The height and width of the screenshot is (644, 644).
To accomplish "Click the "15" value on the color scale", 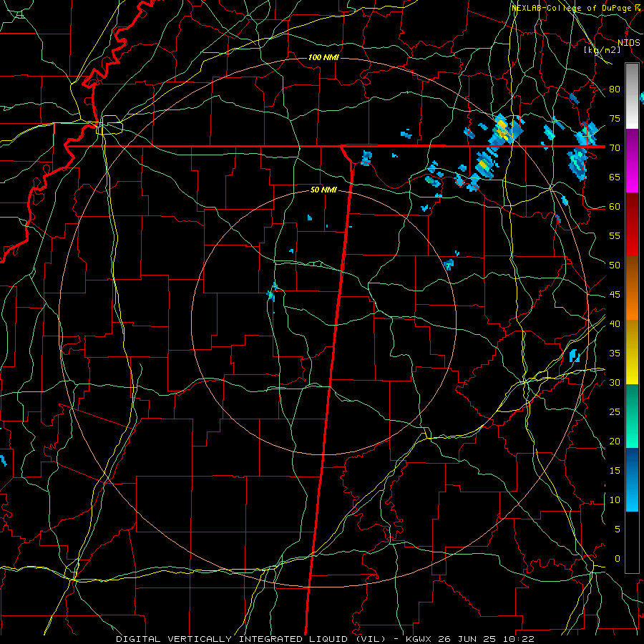I will tap(615, 471).
